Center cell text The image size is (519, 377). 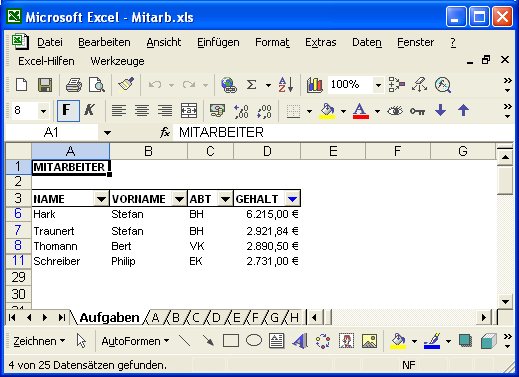coord(142,111)
